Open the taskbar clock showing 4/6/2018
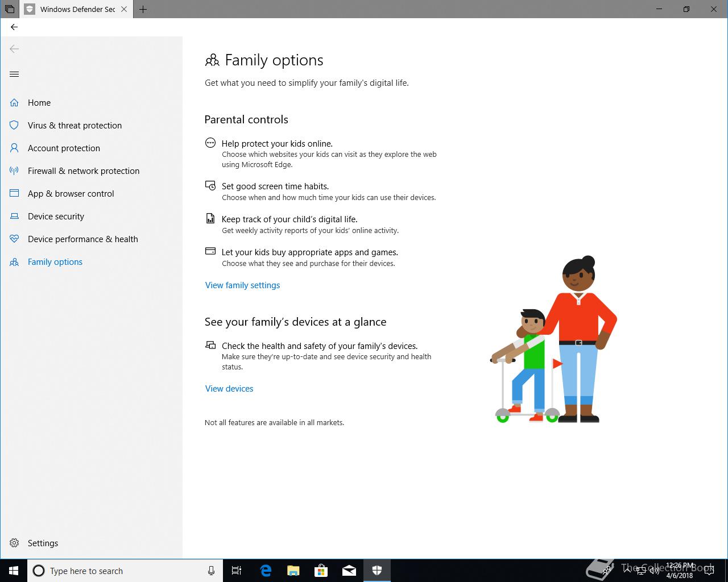Screen dimensions: 728x582 680,571
